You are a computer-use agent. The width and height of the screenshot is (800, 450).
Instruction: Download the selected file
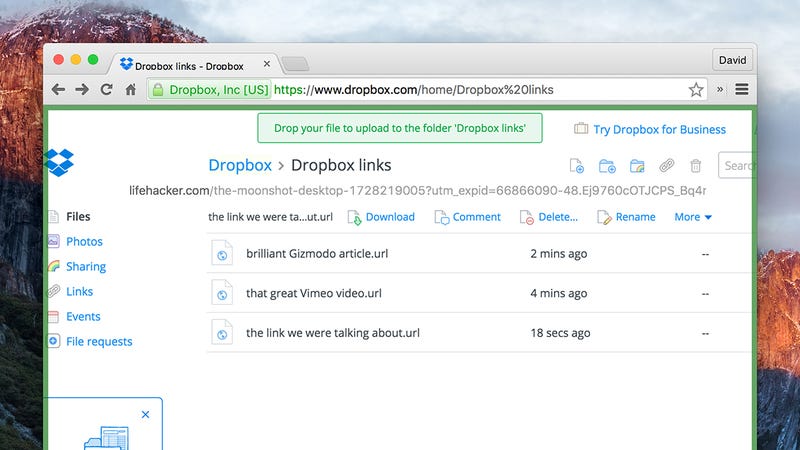click(x=381, y=217)
